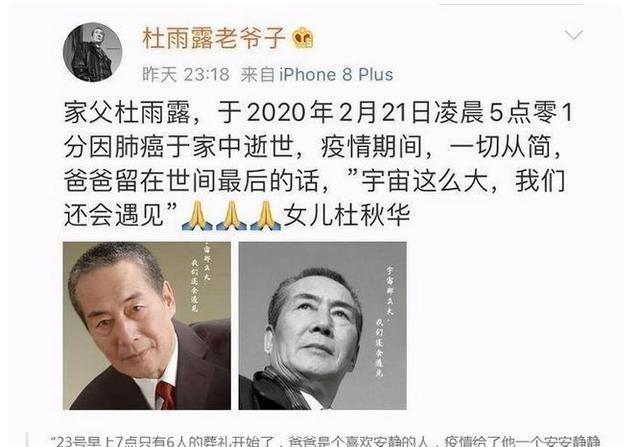
Task: Click the gold crown membership badge
Action: click(303, 39)
